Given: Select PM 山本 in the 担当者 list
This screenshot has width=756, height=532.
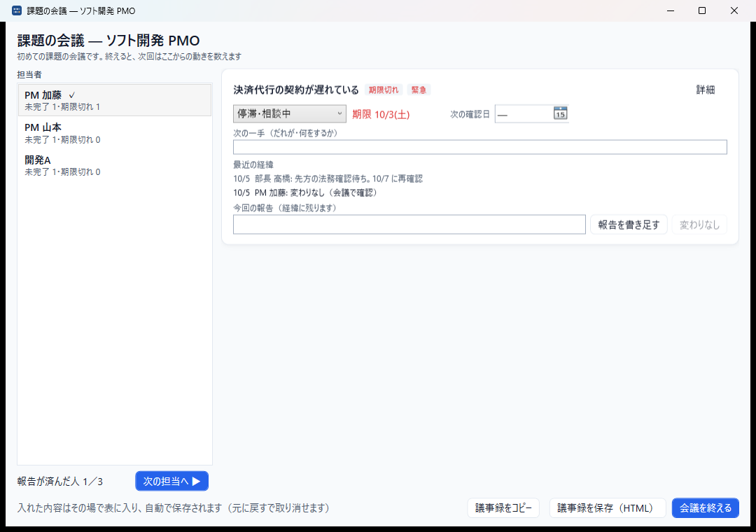Looking at the screenshot, I should click(115, 133).
